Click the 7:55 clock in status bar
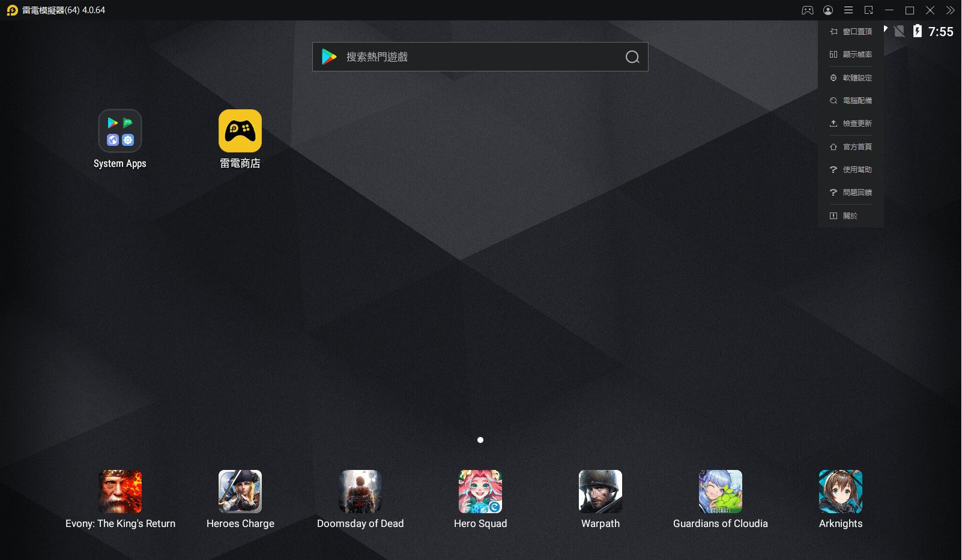Screen dimensions: 962x560 click(x=940, y=32)
